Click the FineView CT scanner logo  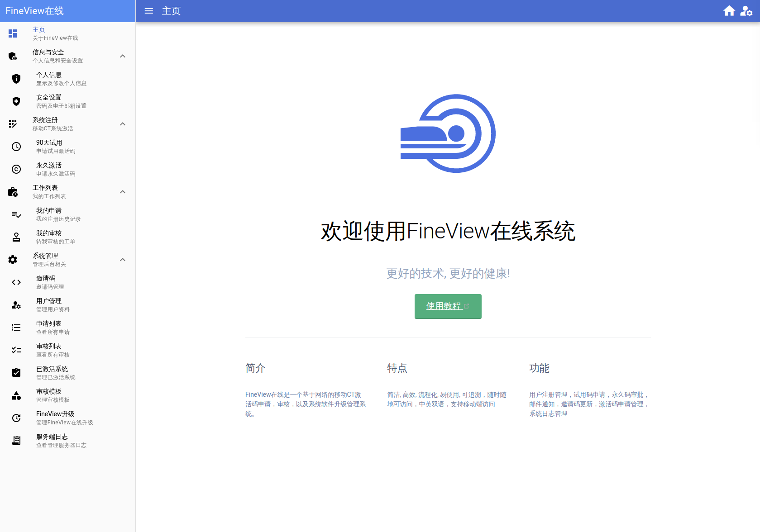point(448,133)
